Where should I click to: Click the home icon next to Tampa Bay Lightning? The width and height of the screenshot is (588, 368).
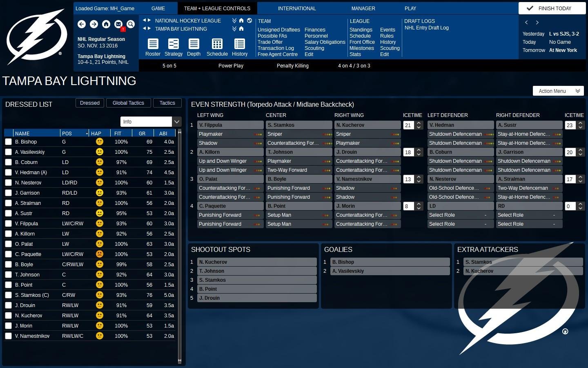pos(241,29)
